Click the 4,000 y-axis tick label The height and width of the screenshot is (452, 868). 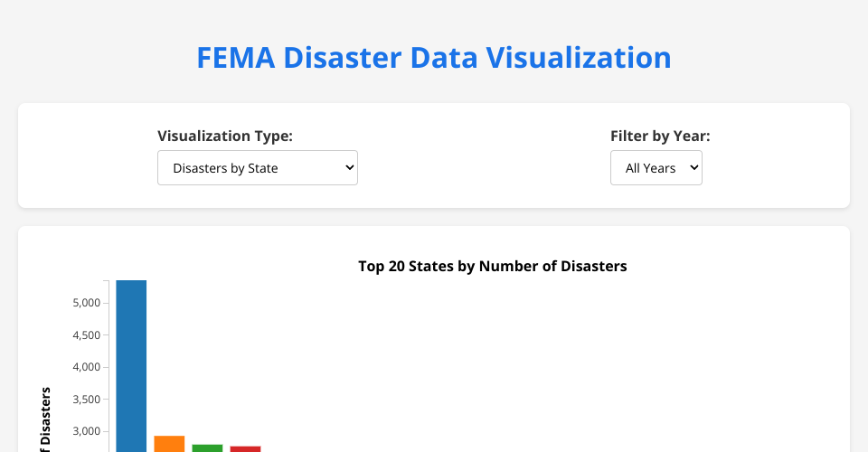pyautogui.click(x=86, y=367)
